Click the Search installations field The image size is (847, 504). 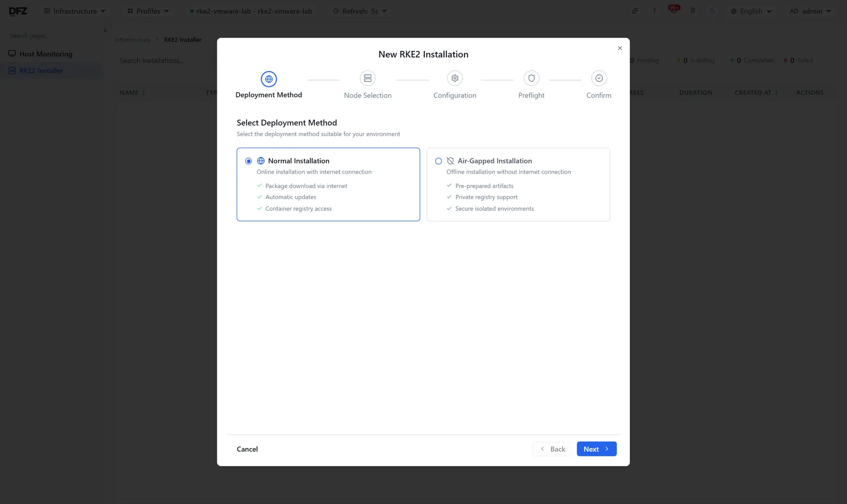click(165, 61)
